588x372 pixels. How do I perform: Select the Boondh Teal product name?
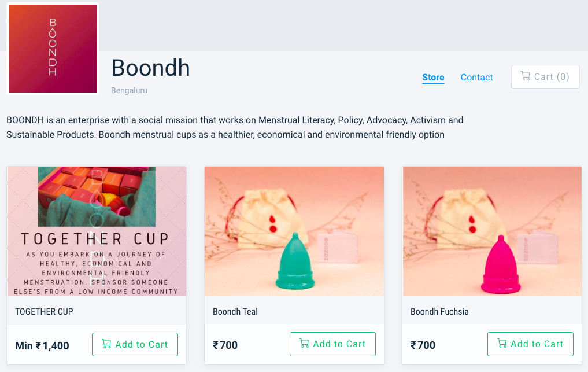pos(235,312)
